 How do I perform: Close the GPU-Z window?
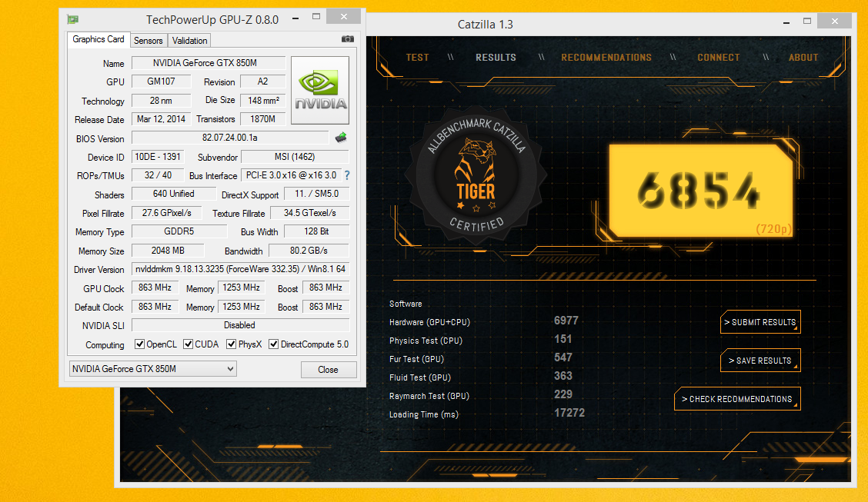(x=344, y=17)
